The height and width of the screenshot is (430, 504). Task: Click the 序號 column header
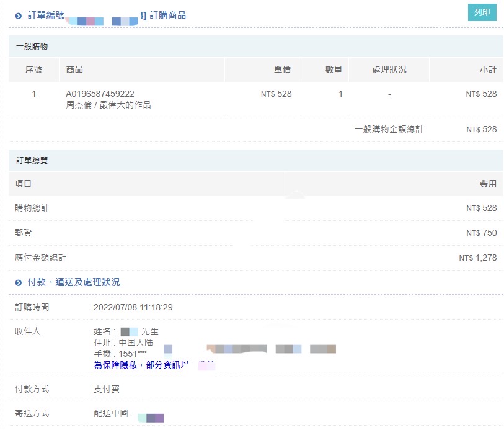(x=33, y=69)
